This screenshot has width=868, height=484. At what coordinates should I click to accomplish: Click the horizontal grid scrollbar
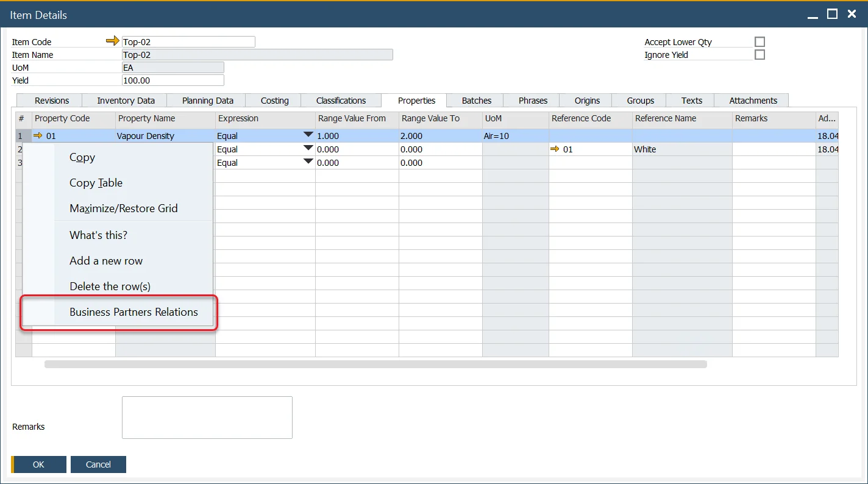[x=375, y=365]
